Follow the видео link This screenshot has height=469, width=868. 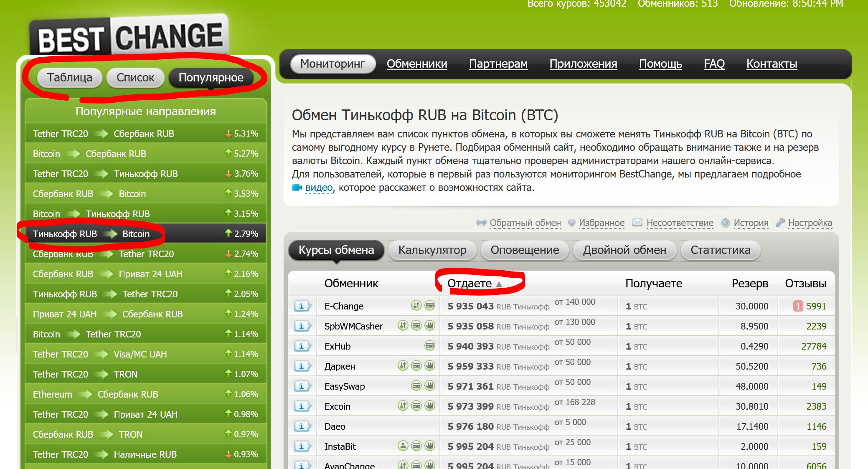319,188
